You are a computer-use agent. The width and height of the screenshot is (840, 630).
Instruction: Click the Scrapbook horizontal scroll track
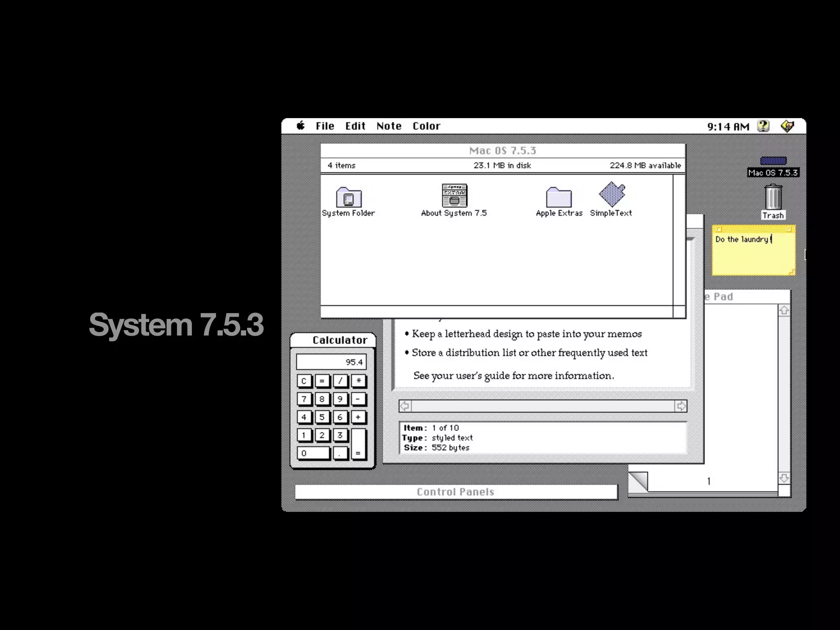[543, 406]
